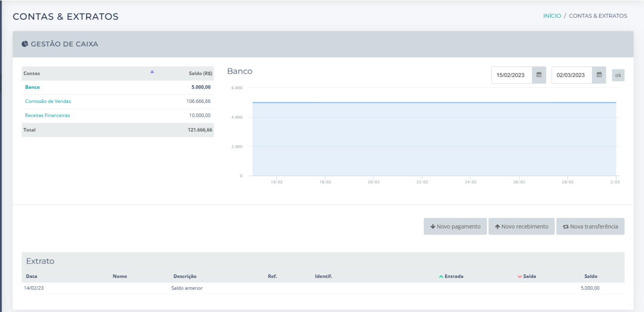Click the red Saída down-arrow icon
644x312 pixels.
(520, 277)
